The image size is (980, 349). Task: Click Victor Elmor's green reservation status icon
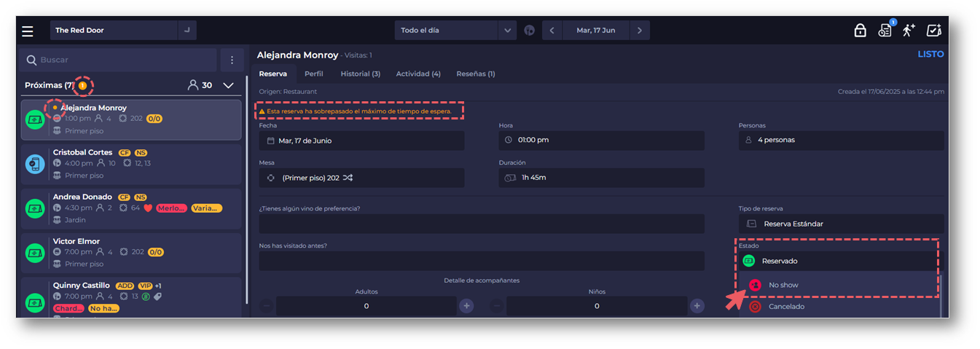pos(35,253)
